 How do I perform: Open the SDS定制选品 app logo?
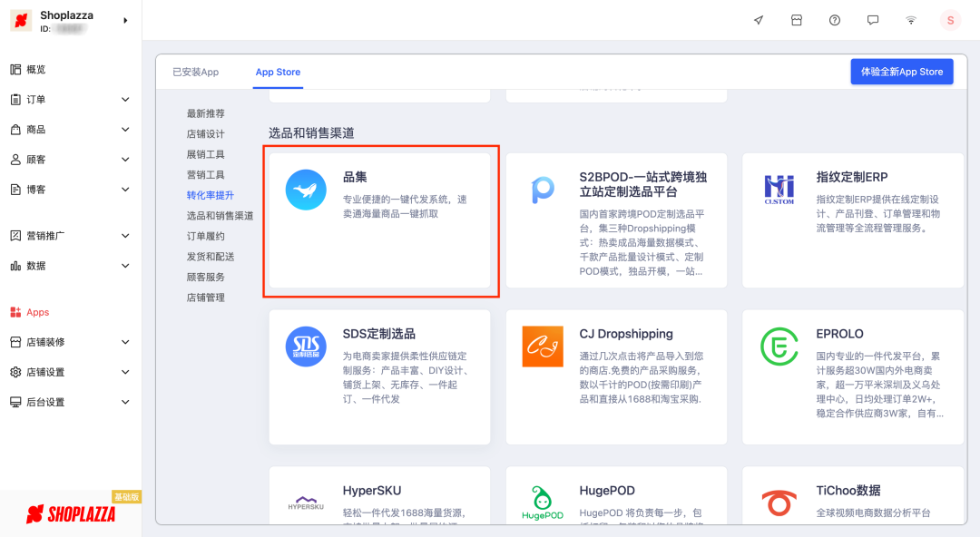[306, 347]
